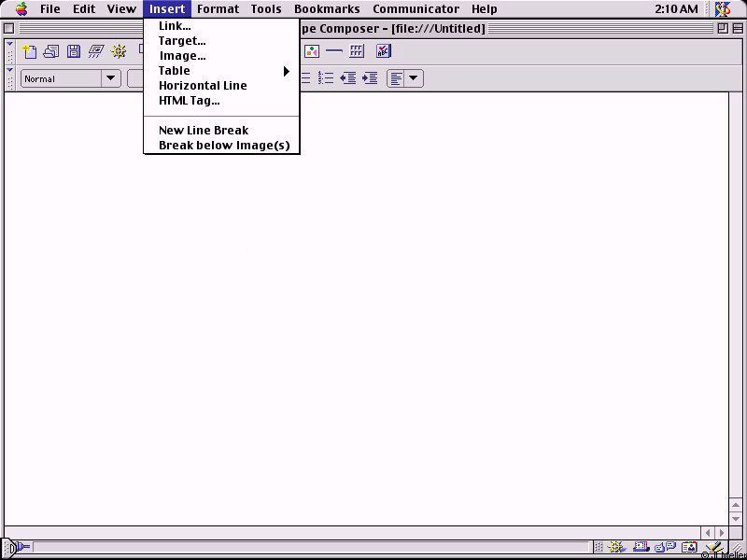This screenshot has width=747, height=560.
Task: Open the Format menu
Action: pyautogui.click(x=218, y=9)
